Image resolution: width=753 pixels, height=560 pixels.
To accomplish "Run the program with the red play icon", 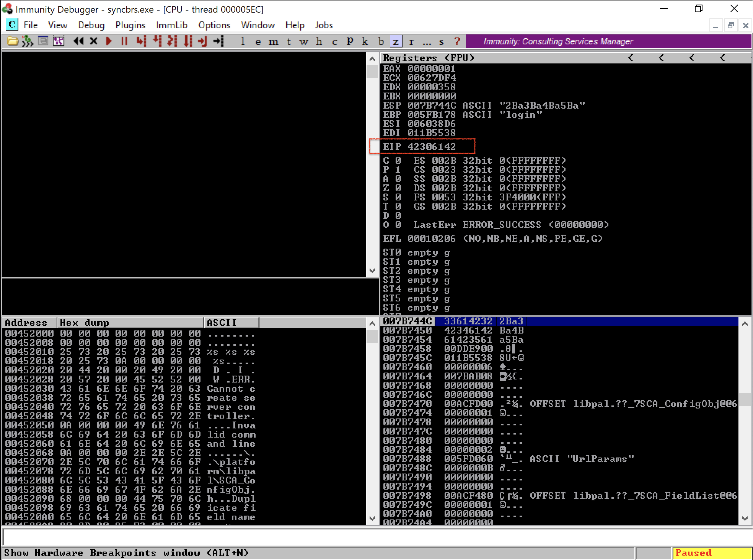I will pos(109,41).
